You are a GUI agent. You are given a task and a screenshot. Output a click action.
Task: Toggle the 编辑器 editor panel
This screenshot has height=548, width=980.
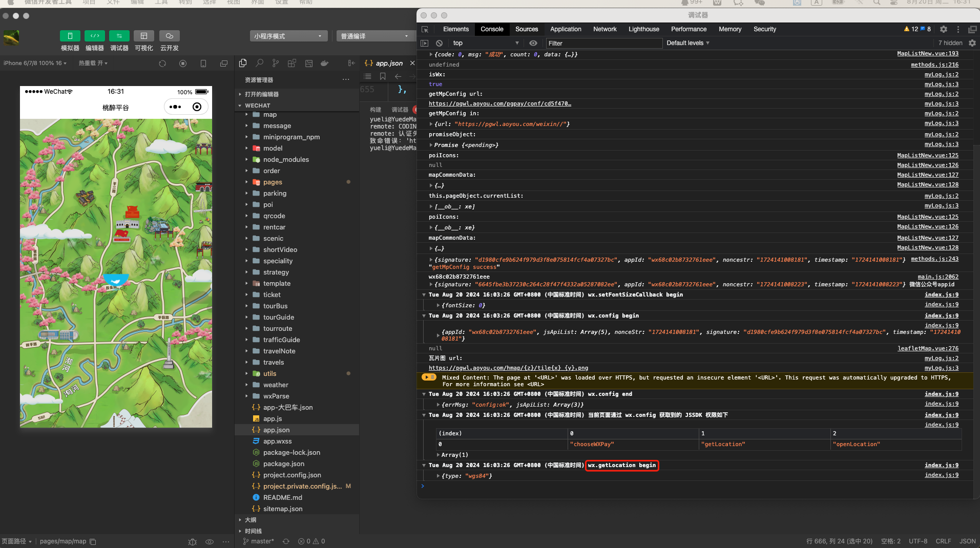click(x=95, y=41)
